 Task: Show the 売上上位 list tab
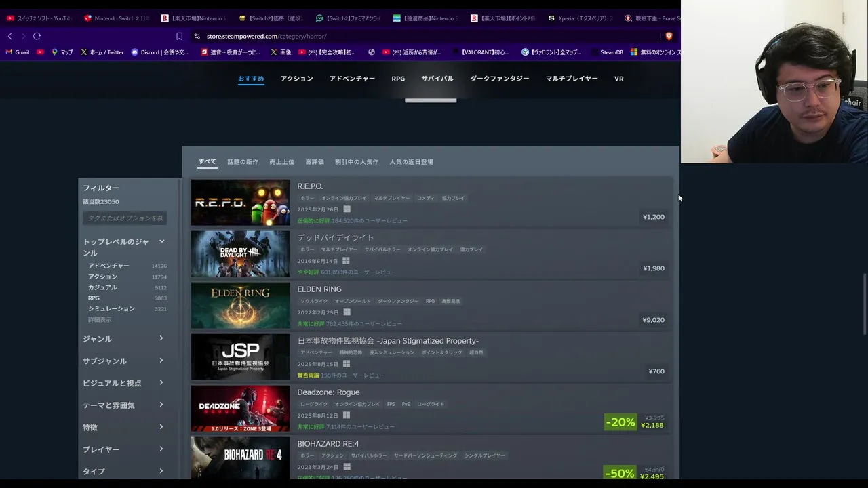click(x=282, y=162)
